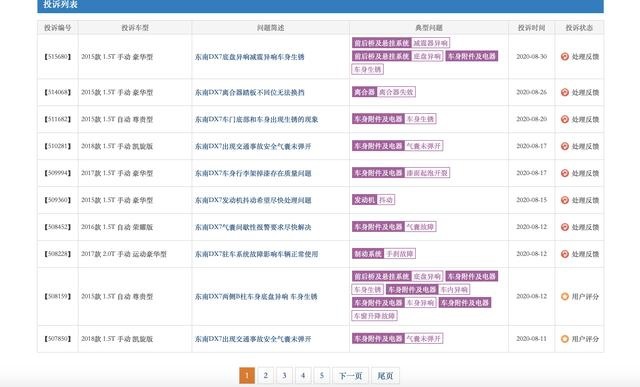640x387 pixels.
Task: Jump to last page with 尾页
Action: pos(385,376)
